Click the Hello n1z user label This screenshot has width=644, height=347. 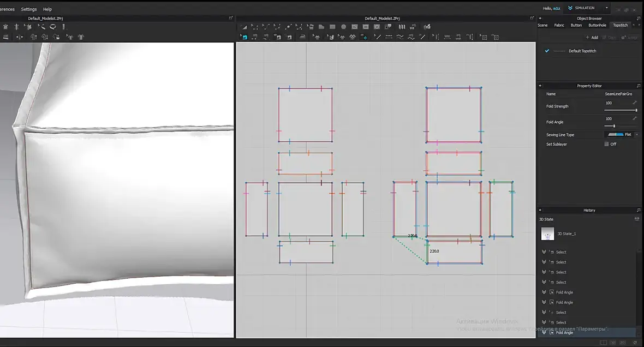point(552,8)
